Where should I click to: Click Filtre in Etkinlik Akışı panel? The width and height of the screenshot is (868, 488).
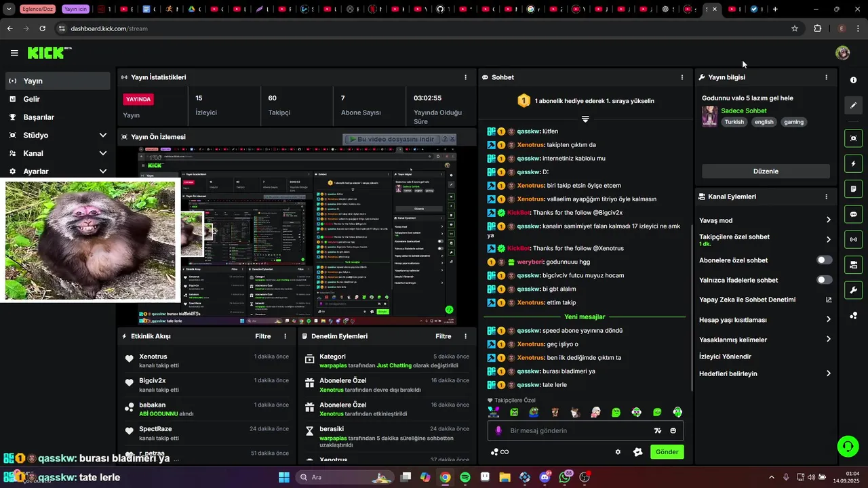(x=262, y=336)
